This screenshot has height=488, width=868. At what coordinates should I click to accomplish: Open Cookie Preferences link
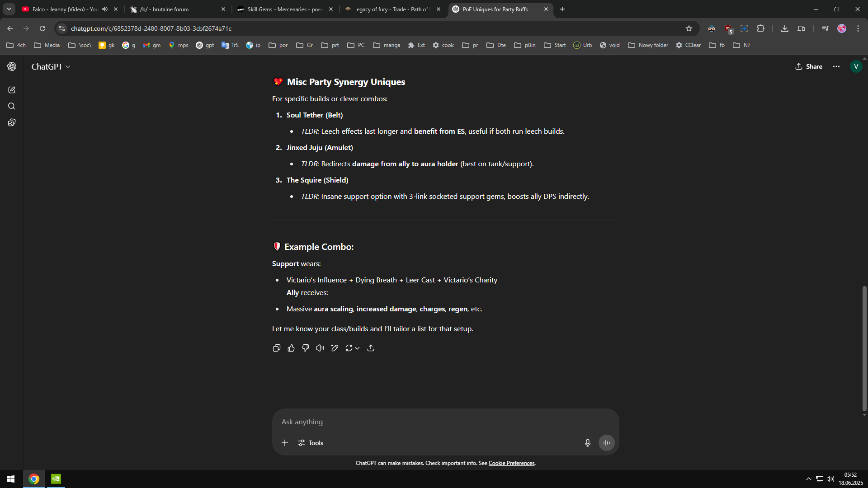pos(511,463)
